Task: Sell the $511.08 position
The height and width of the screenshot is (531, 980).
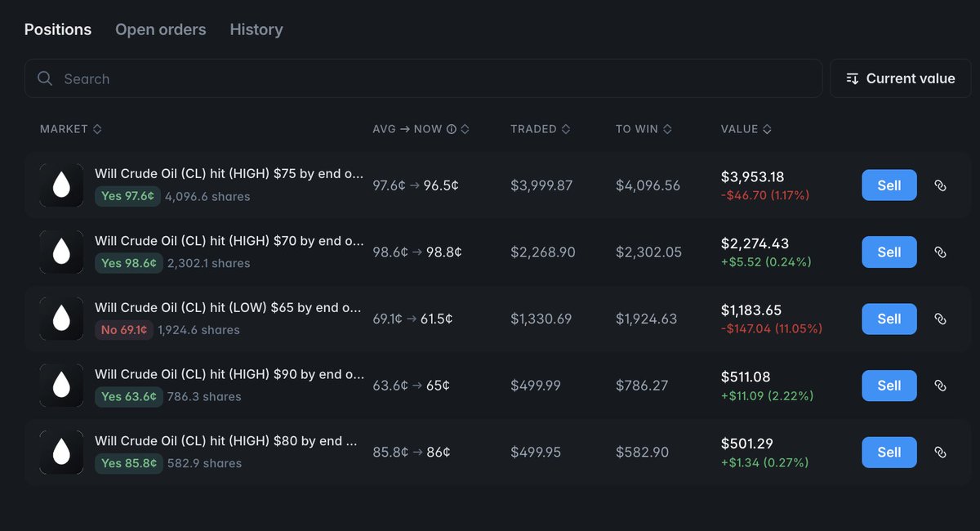Action: [x=889, y=386]
